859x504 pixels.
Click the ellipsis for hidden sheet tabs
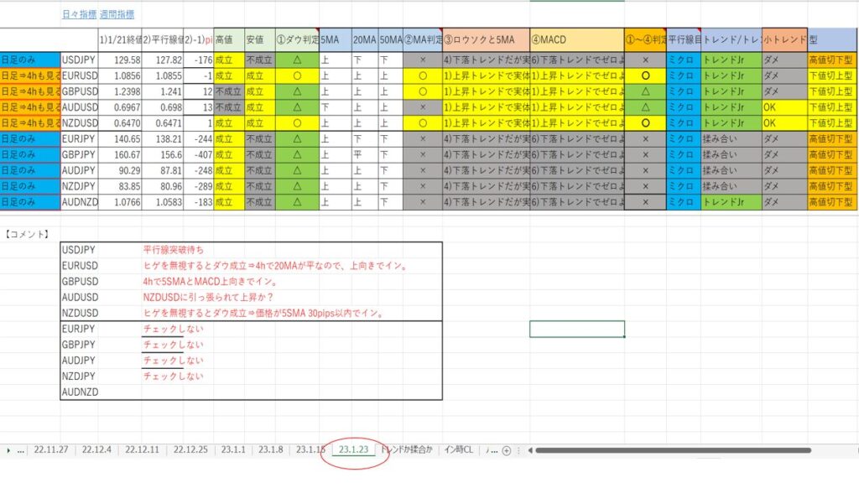coord(20,450)
